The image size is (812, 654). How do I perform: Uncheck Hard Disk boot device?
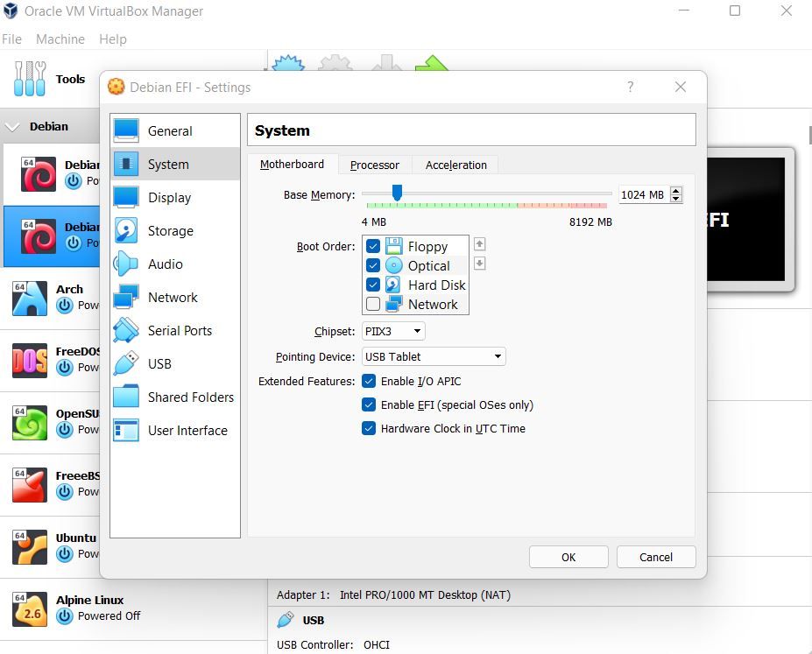click(373, 285)
